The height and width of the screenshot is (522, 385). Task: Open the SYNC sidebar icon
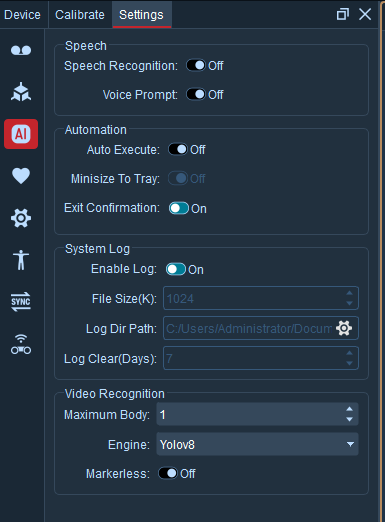21,302
